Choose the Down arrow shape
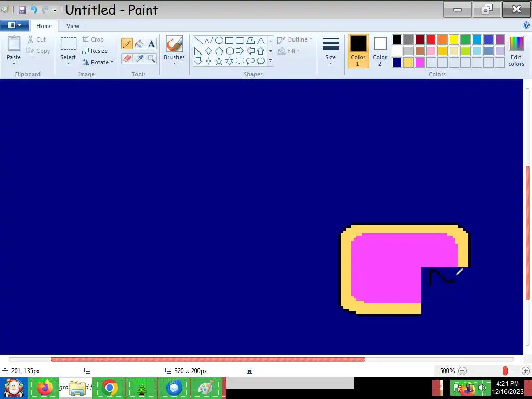The height and width of the screenshot is (399, 532). point(198,61)
